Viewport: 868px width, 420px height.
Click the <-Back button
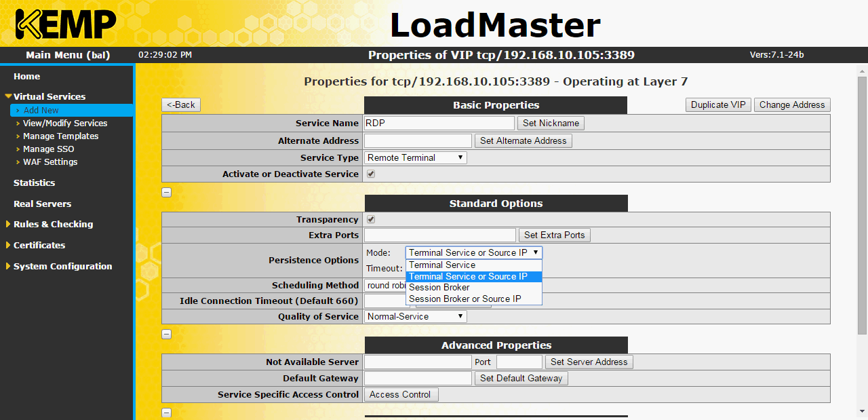pyautogui.click(x=181, y=105)
